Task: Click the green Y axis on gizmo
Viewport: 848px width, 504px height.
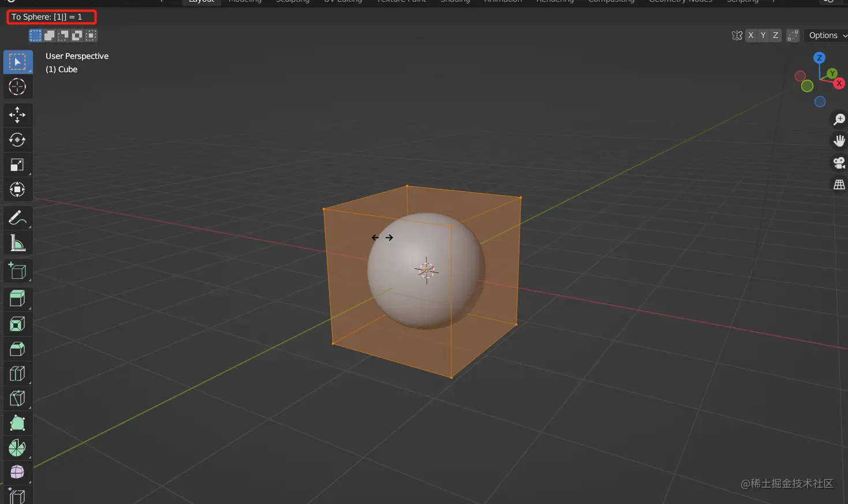Action: pos(832,73)
